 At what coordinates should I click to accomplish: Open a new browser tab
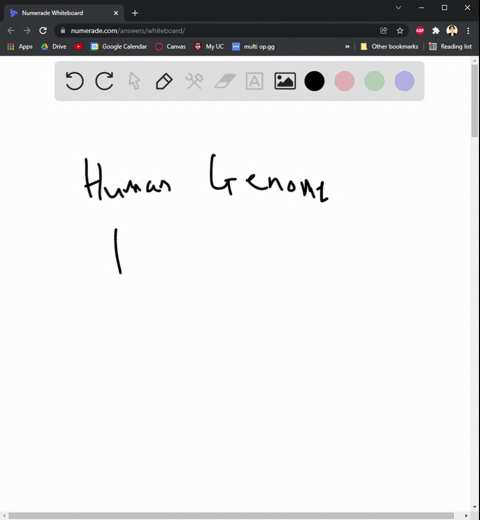point(135,13)
